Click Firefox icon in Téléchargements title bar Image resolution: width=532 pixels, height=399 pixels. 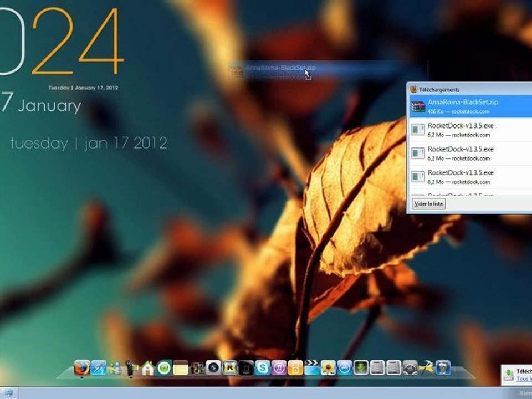(x=413, y=89)
